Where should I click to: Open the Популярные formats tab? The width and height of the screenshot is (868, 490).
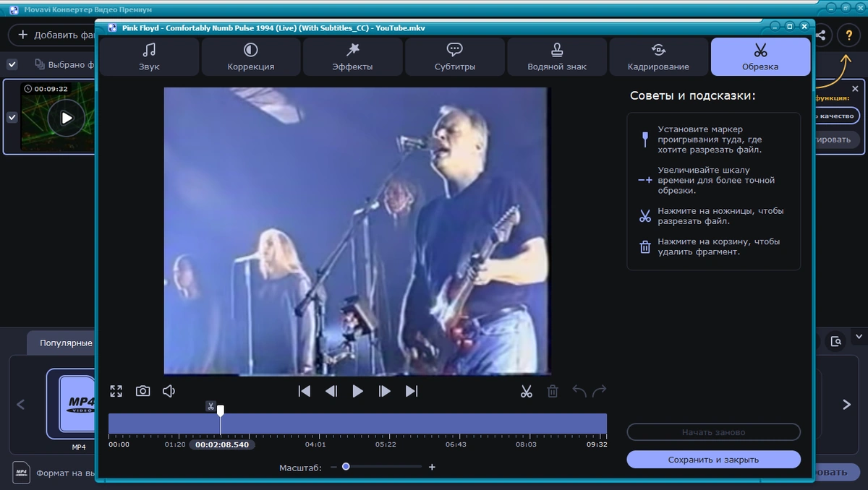(x=62, y=343)
